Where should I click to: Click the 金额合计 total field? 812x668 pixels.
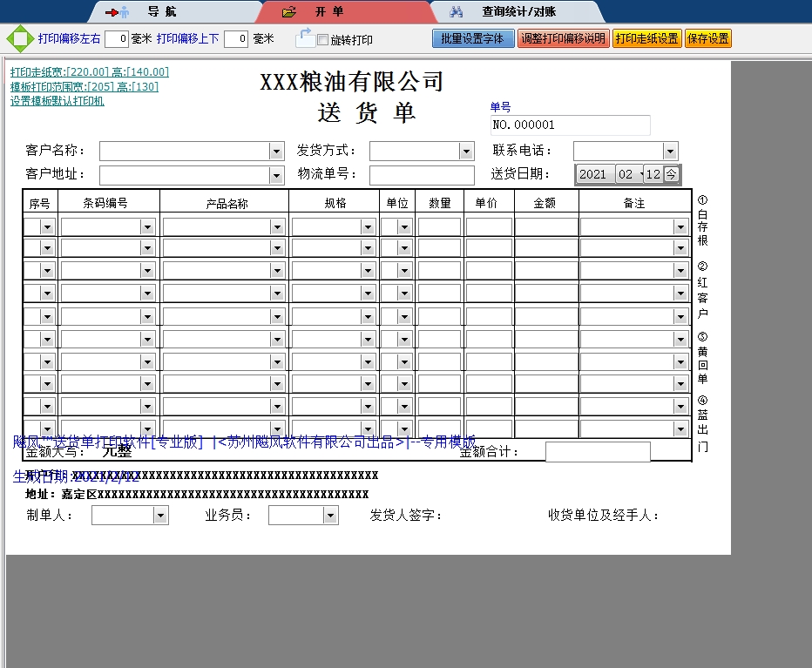(598, 452)
